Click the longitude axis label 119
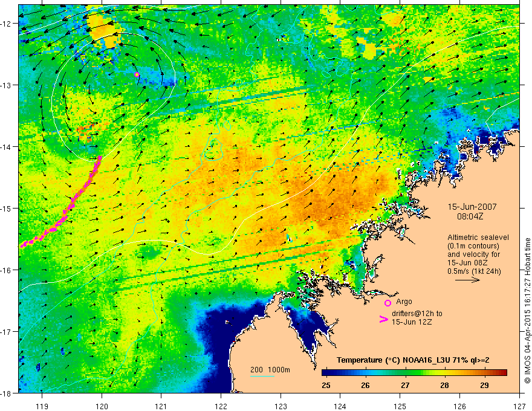The image size is (532, 411). (x=42, y=406)
